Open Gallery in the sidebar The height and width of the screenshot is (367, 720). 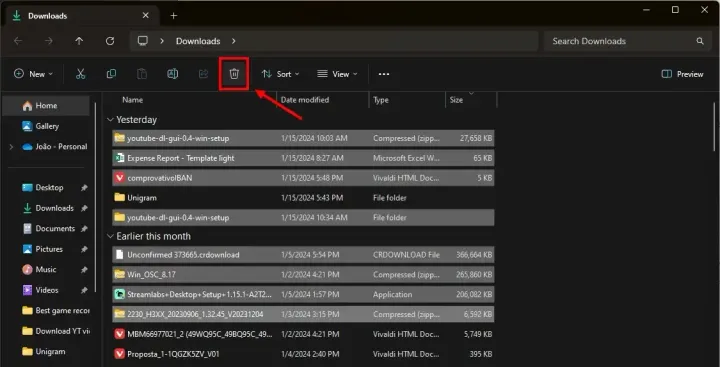[x=46, y=126]
